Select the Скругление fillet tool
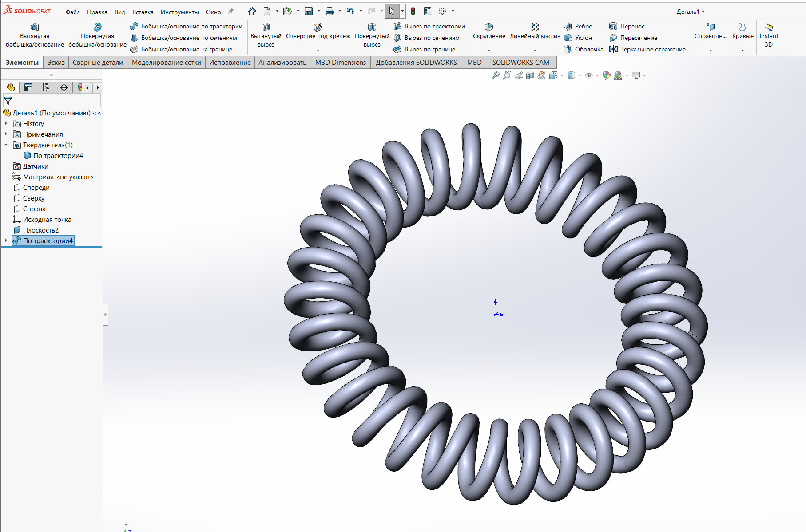The image size is (806, 532). pyautogui.click(x=488, y=31)
